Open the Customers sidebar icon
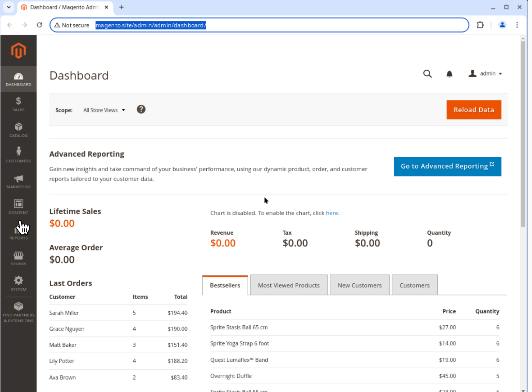Image resolution: width=532 pixels, height=392 pixels. click(18, 155)
